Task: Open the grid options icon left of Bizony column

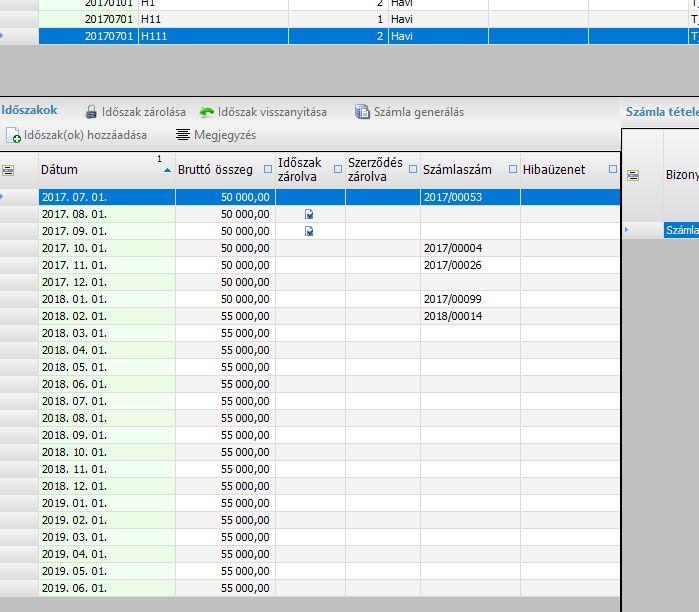Action: click(x=633, y=175)
